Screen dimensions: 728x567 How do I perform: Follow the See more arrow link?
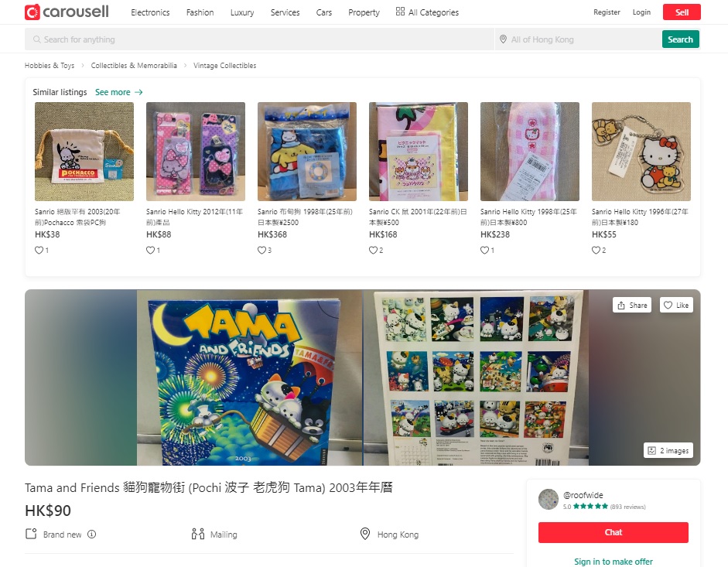(x=119, y=92)
